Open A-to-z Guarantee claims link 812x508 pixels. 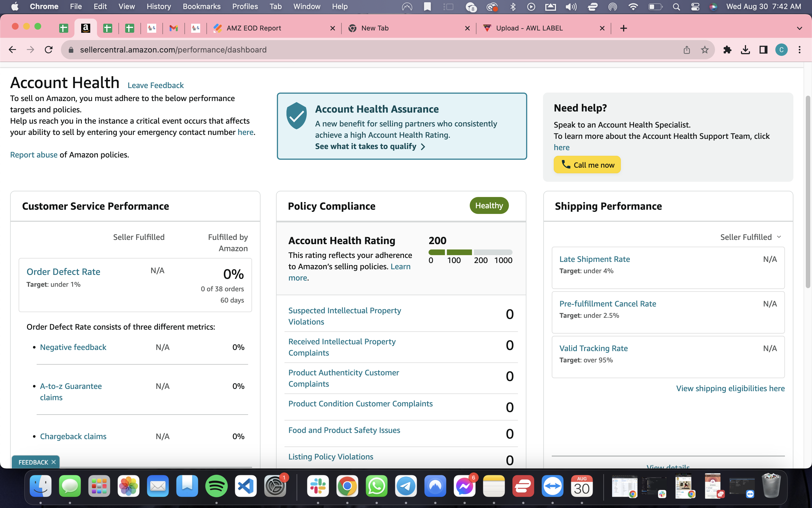pyautogui.click(x=71, y=392)
